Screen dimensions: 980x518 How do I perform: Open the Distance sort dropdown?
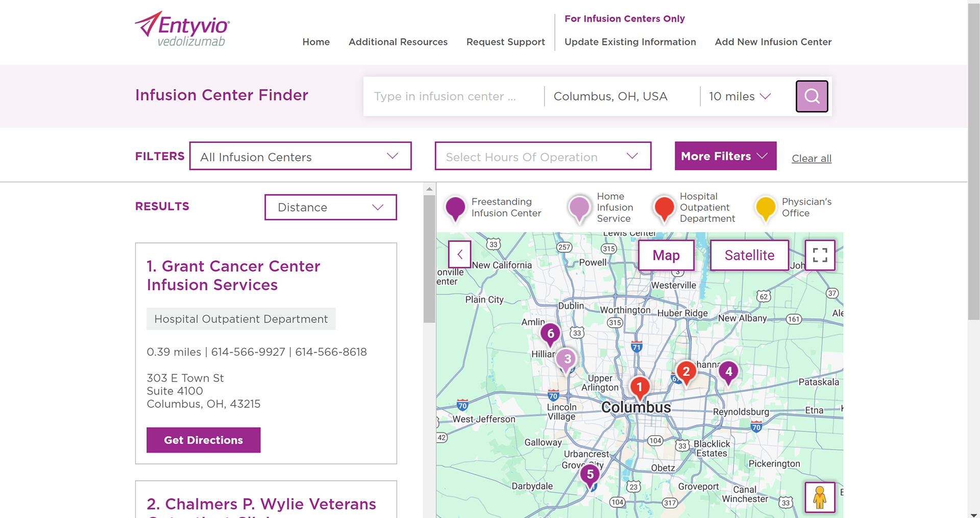pos(331,207)
